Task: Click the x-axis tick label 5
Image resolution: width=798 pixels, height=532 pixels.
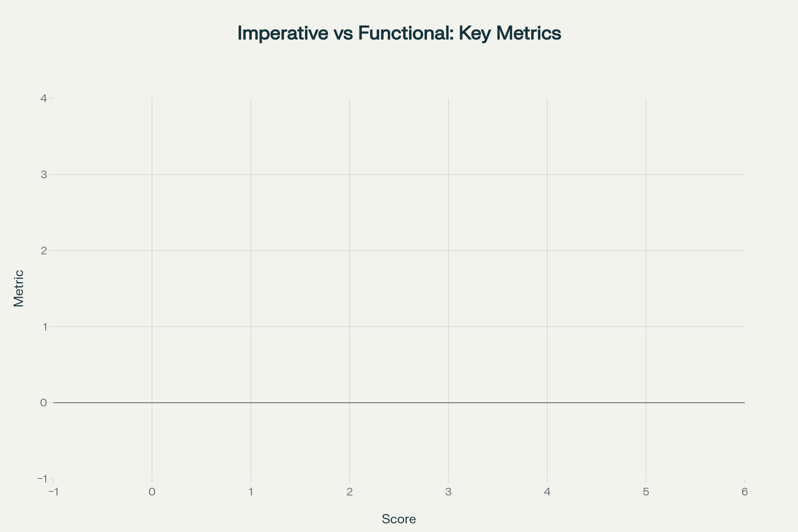Action: point(646,492)
